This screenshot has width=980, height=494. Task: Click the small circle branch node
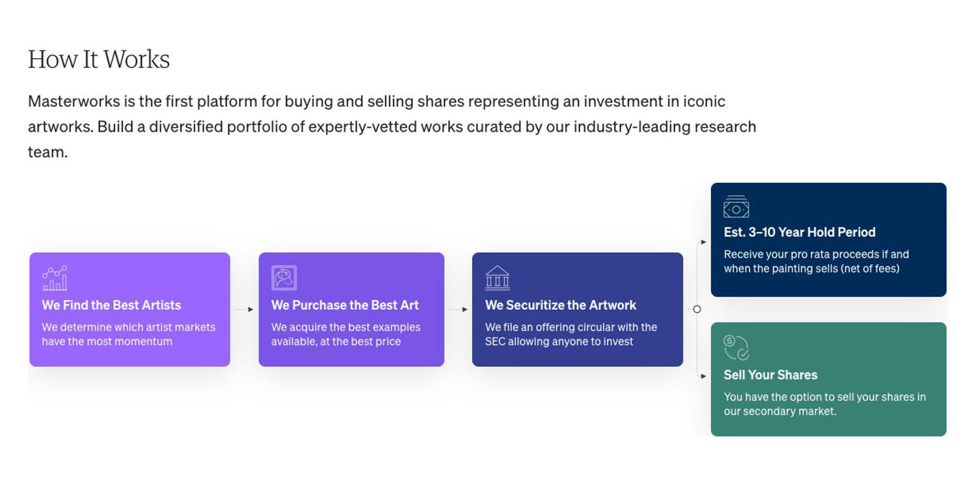point(697,309)
